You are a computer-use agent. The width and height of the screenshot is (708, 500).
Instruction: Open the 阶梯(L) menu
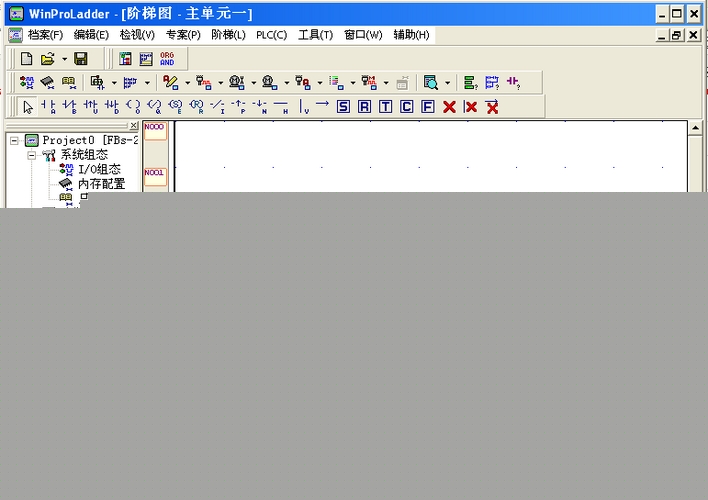[x=228, y=35]
